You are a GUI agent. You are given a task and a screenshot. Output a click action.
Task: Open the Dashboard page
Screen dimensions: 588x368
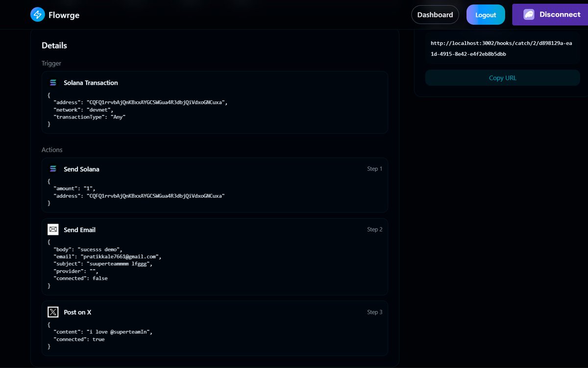click(x=435, y=15)
